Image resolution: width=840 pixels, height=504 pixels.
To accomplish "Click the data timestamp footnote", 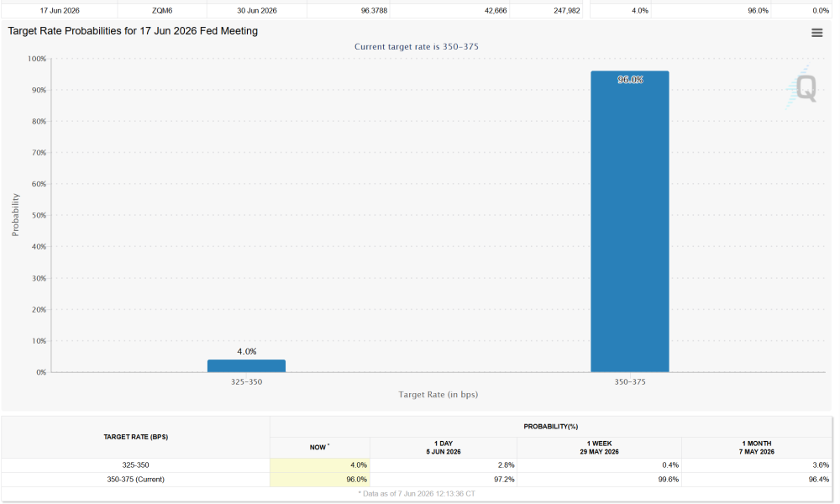I will click(x=417, y=494).
